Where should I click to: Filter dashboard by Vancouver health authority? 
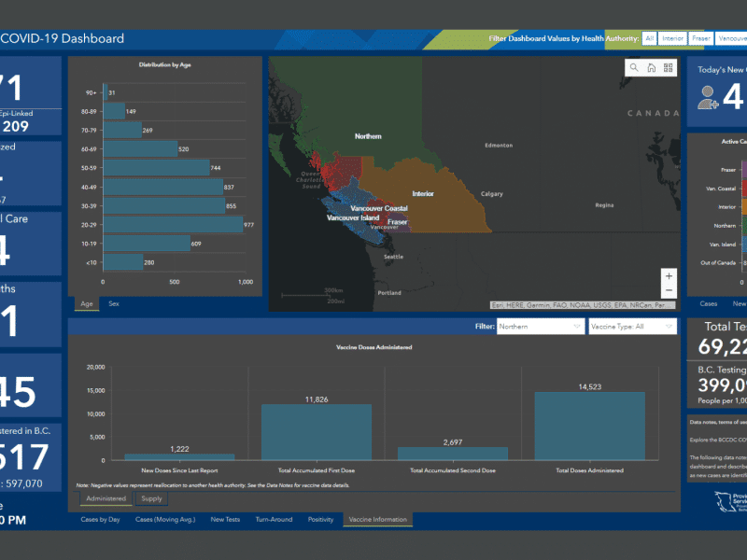(732, 38)
